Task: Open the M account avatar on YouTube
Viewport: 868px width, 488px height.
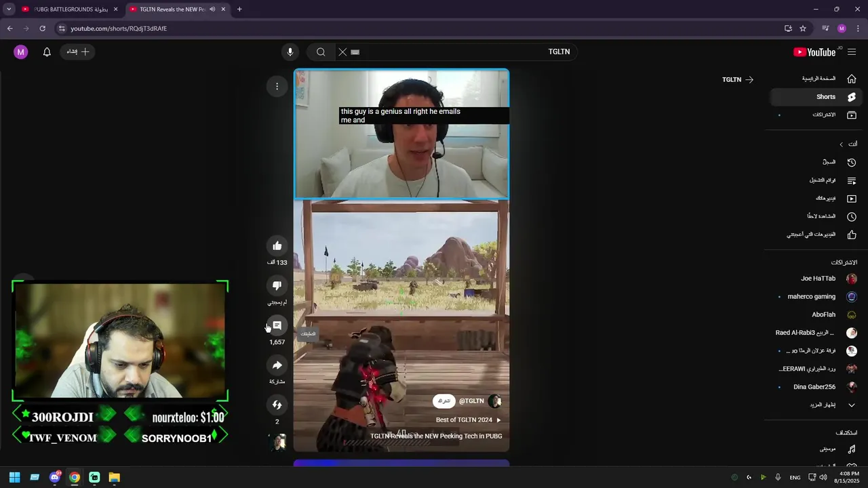Action: click(x=21, y=52)
